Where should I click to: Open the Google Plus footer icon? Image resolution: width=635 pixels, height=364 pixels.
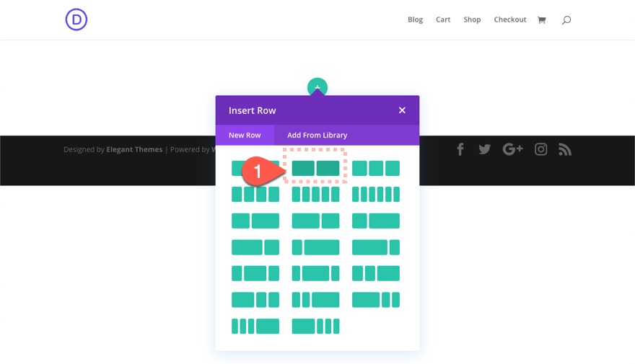coord(512,149)
